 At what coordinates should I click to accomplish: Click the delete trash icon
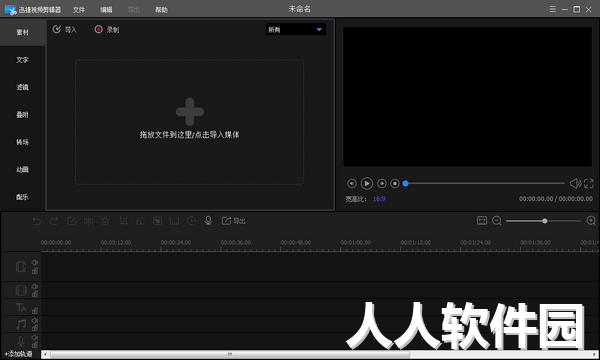[x=106, y=221]
